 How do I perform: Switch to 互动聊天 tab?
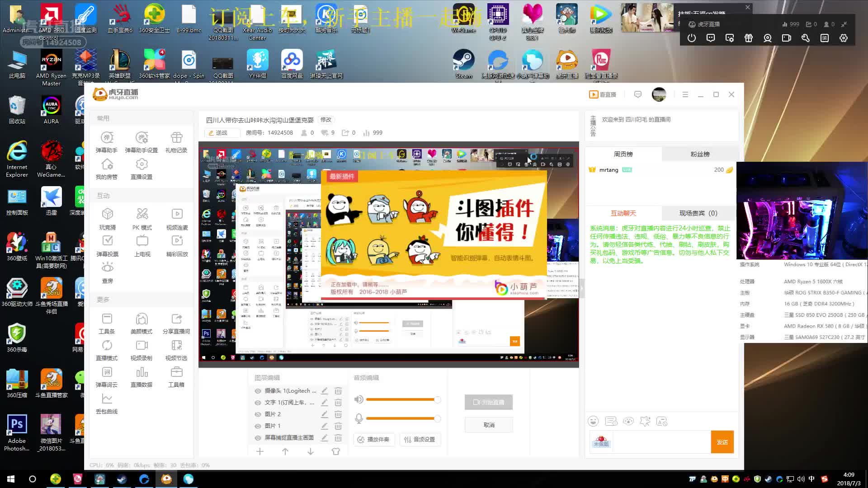pos(623,213)
